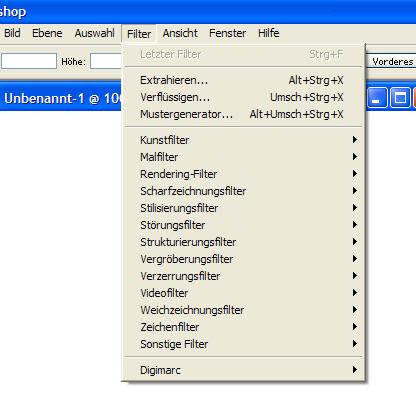Open the Bild menu
Screen dimensions: 416x395
coord(12,33)
